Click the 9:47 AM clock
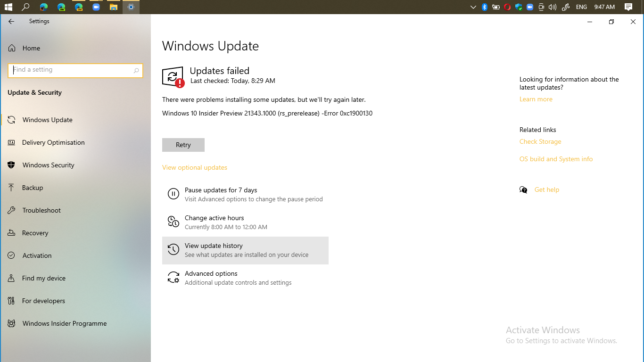This screenshot has height=362, width=644. click(x=604, y=7)
